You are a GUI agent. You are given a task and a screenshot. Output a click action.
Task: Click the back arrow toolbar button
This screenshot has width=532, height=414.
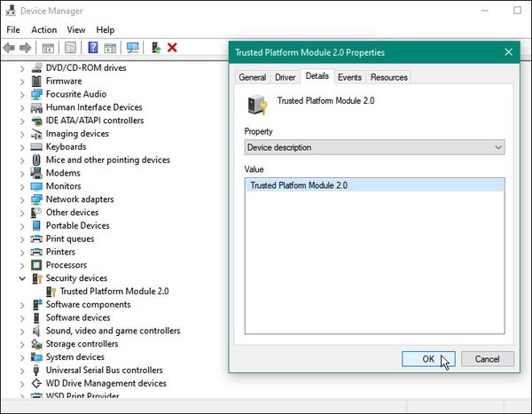pyautogui.click(x=9, y=48)
